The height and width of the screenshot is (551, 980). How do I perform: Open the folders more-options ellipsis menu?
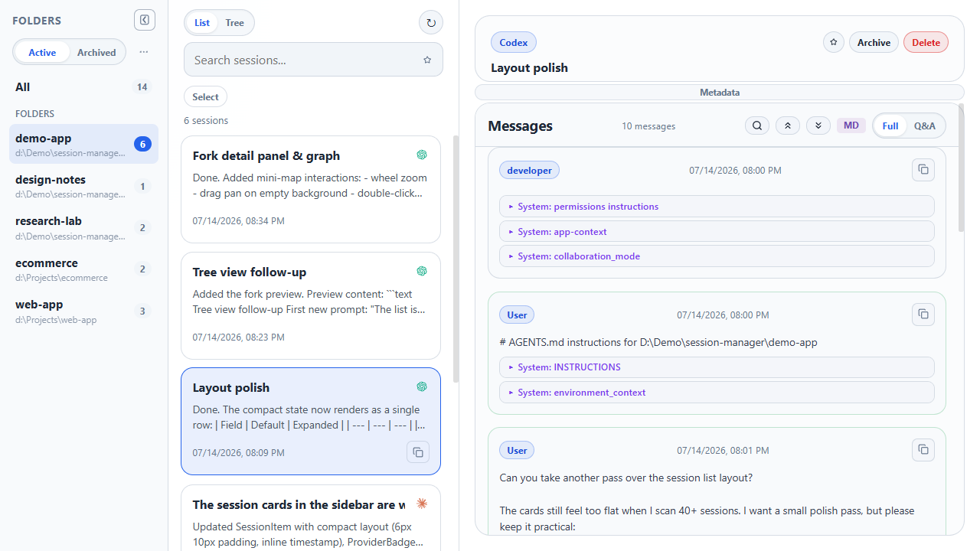(x=144, y=52)
